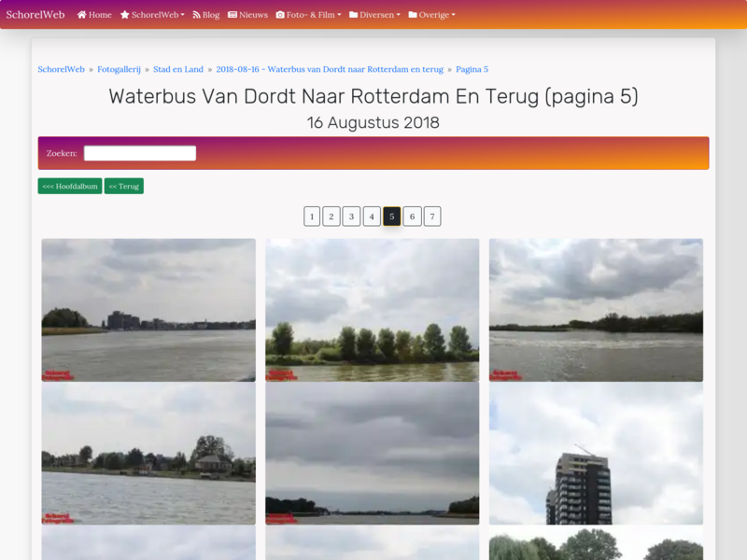Open the photo of apartment tower
Screen dimensions: 747x560
(596, 454)
